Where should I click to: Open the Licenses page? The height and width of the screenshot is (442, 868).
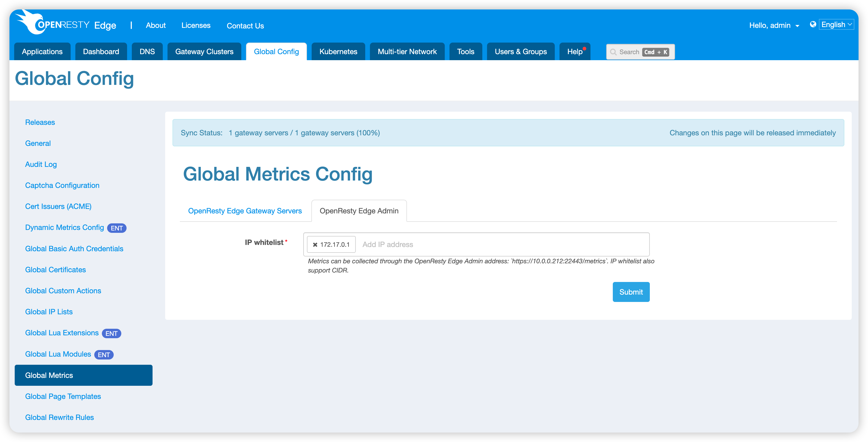[196, 25]
